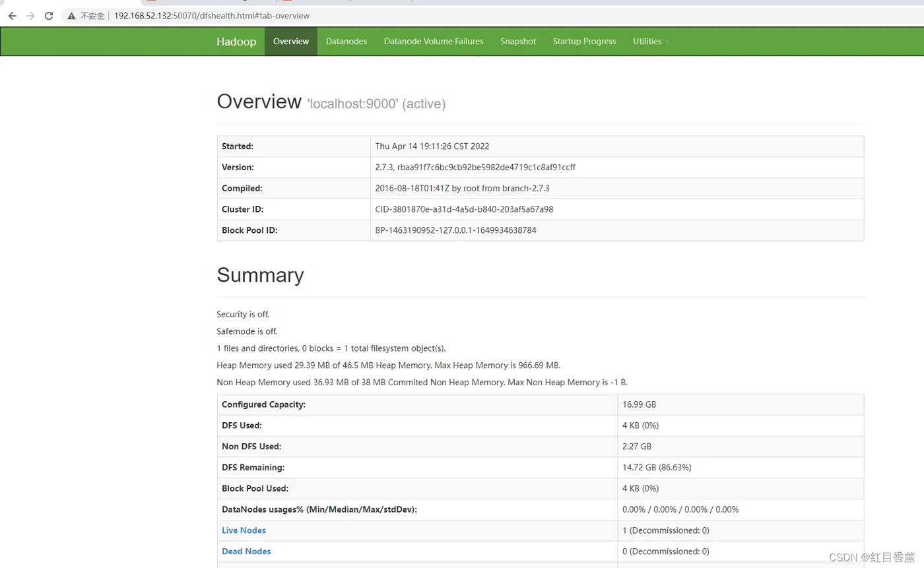
Task: Open the Dead Nodes link
Action: pyautogui.click(x=246, y=552)
